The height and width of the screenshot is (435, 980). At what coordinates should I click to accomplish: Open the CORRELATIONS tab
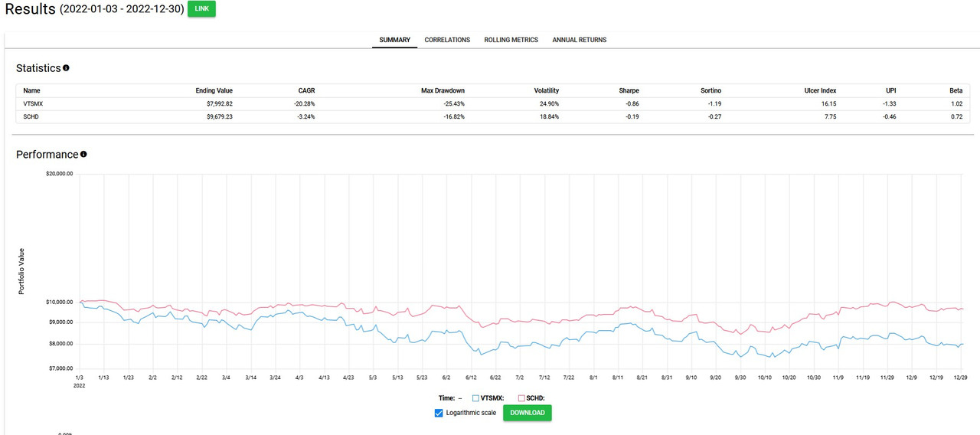[447, 40]
